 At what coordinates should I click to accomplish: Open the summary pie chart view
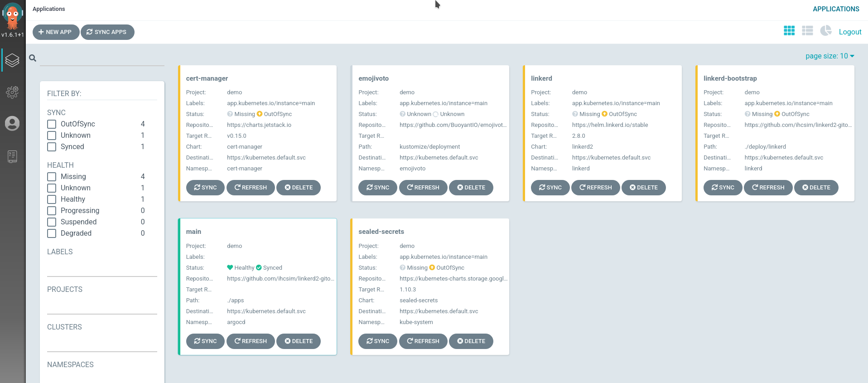[x=825, y=31]
